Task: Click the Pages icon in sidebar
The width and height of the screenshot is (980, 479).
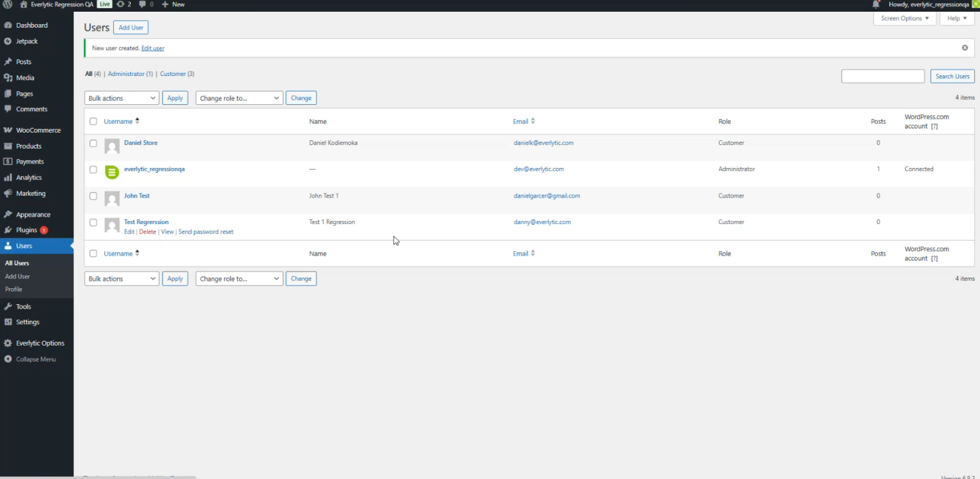Action: pos(8,94)
